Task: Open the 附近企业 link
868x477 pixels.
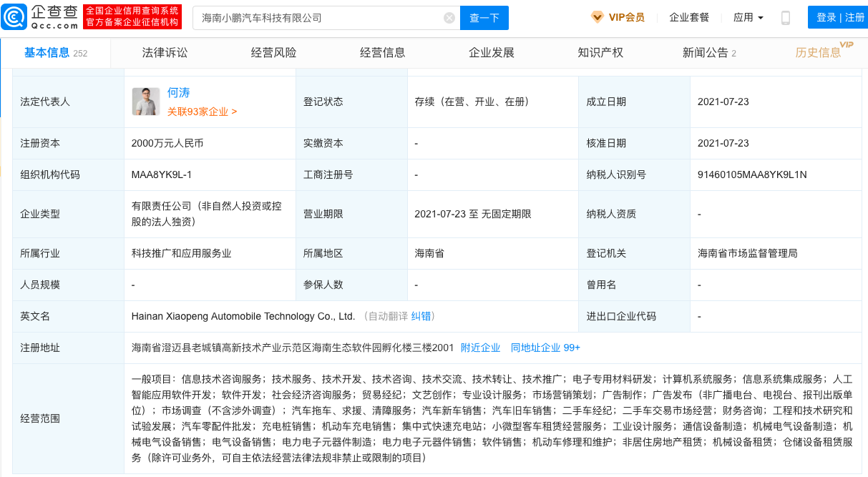Action: (x=480, y=348)
